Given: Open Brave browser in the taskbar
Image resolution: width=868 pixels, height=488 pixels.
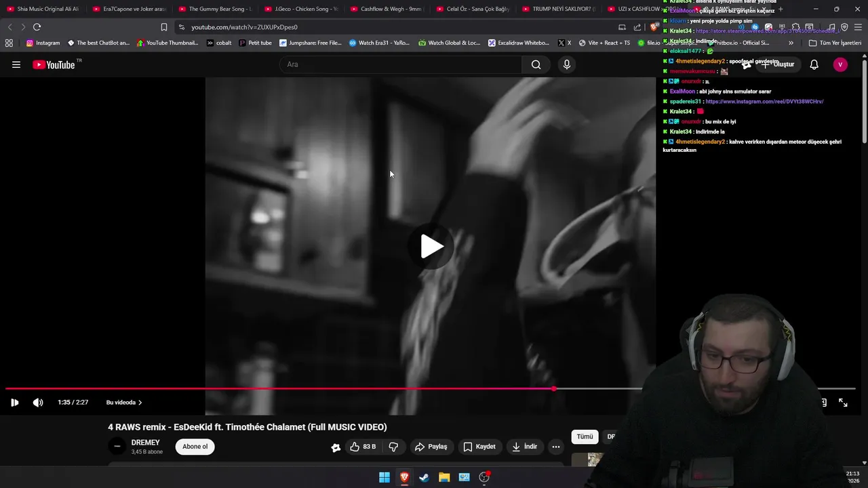Looking at the screenshot, I should pos(404,477).
